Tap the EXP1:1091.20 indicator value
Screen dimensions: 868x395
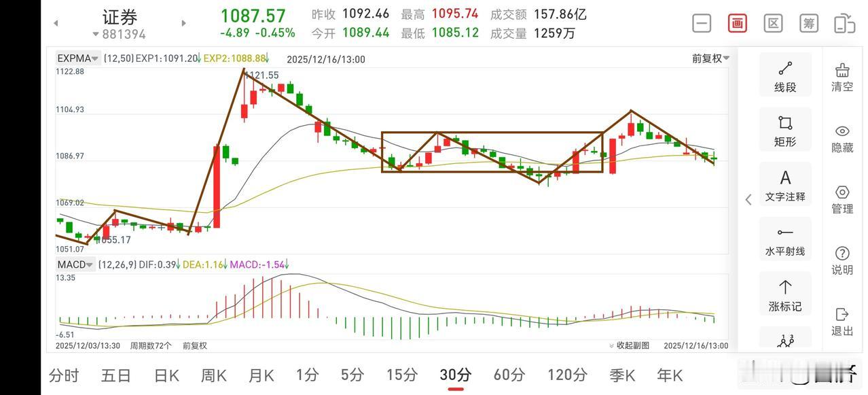click(x=167, y=58)
